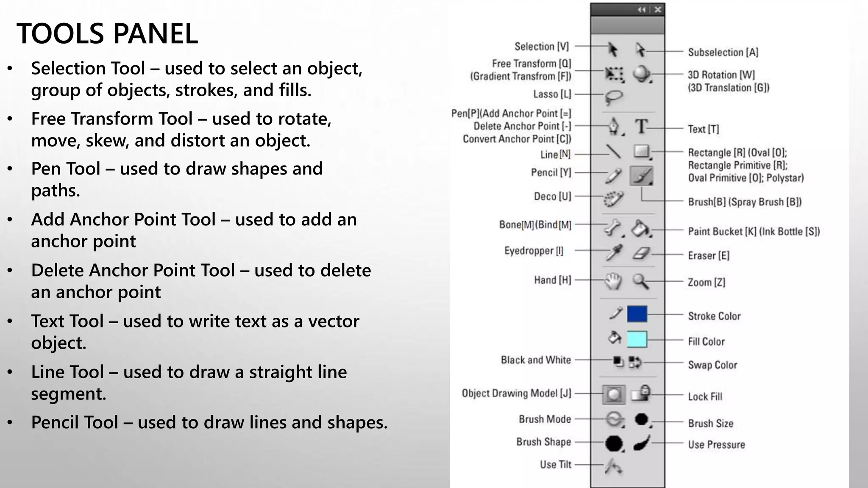Screen dimensions: 868x488
Task: Pick the 3D Rotation tool
Action: tap(641, 74)
